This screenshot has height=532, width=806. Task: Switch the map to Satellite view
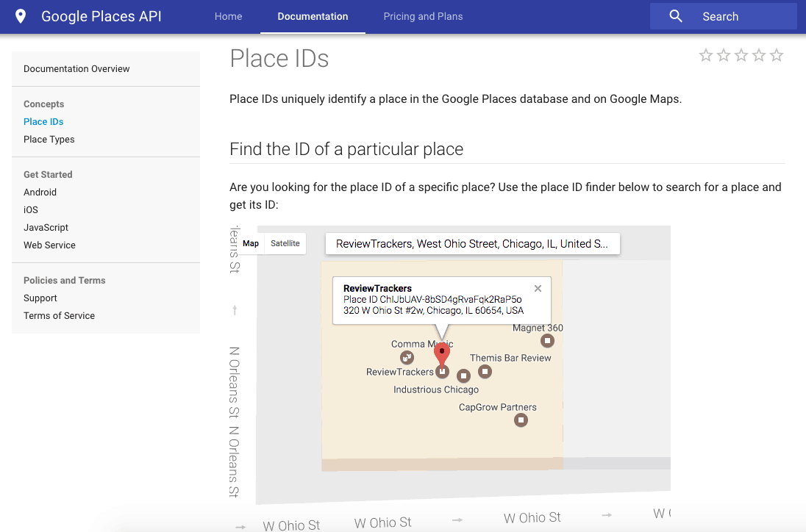click(x=285, y=243)
